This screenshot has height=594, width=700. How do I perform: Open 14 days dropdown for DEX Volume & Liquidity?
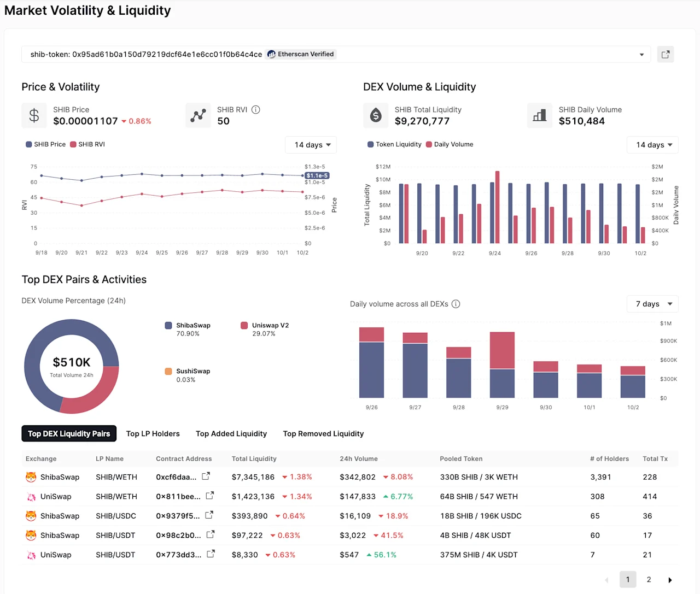coord(653,145)
